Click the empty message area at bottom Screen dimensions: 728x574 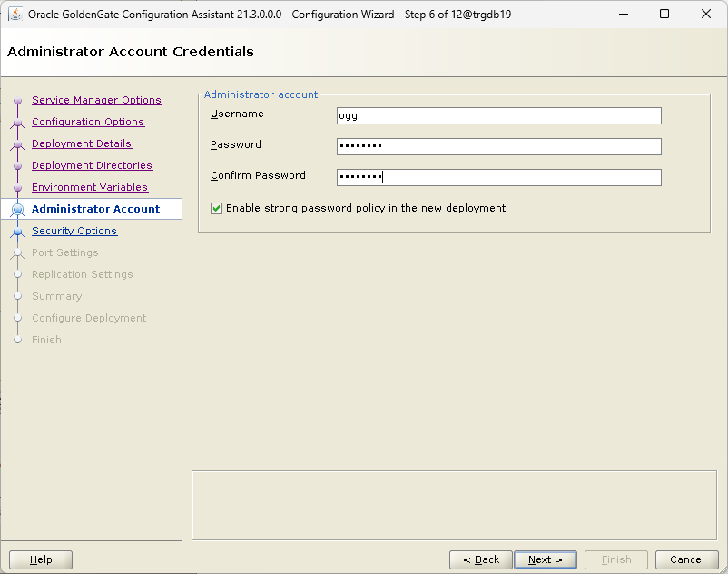pyautogui.click(x=454, y=505)
